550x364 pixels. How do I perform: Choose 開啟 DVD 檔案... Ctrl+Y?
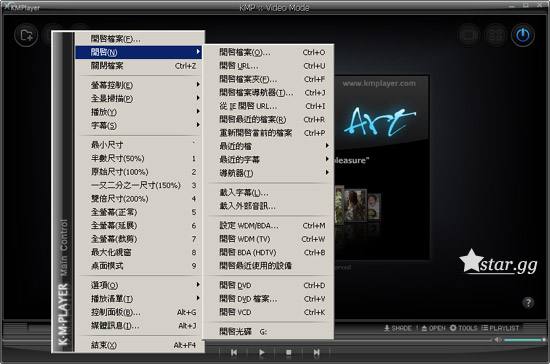click(270, 299)
